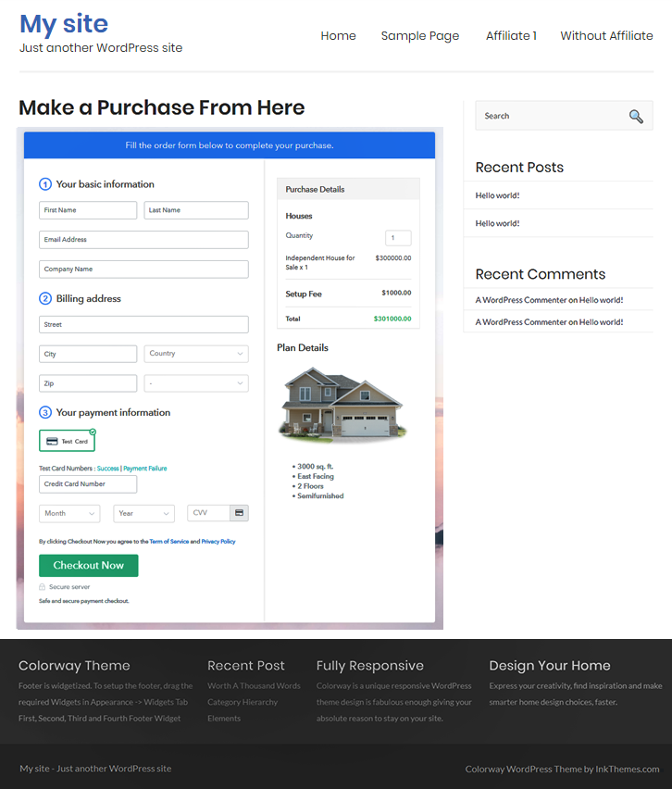
Task: Click the Quantity field in Purchase Details
Action: tap(398, 238)
